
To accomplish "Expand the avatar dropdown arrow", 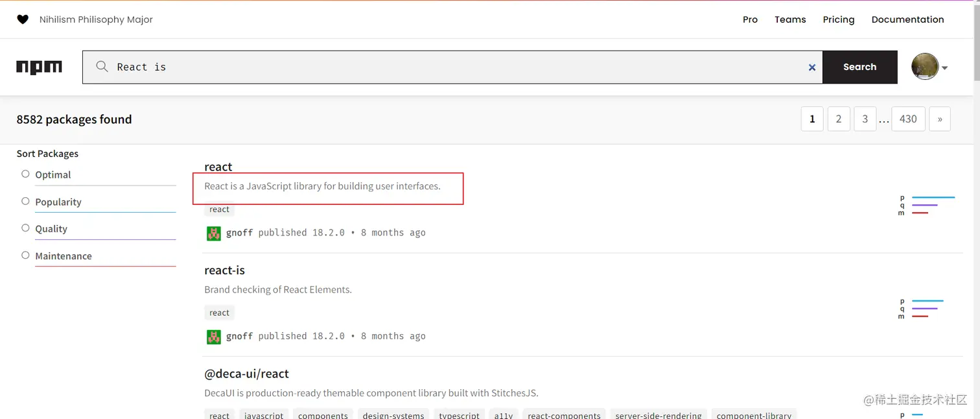I will [x=944, y=68].
